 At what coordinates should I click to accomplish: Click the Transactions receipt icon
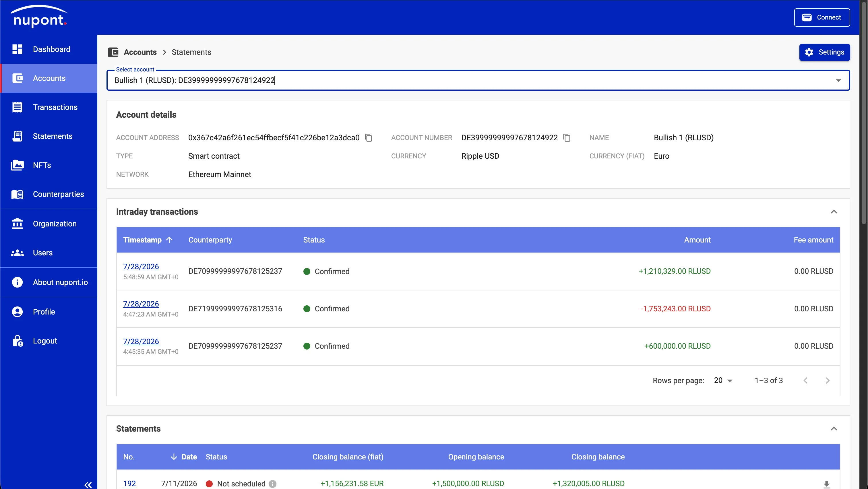pos(17,107)
